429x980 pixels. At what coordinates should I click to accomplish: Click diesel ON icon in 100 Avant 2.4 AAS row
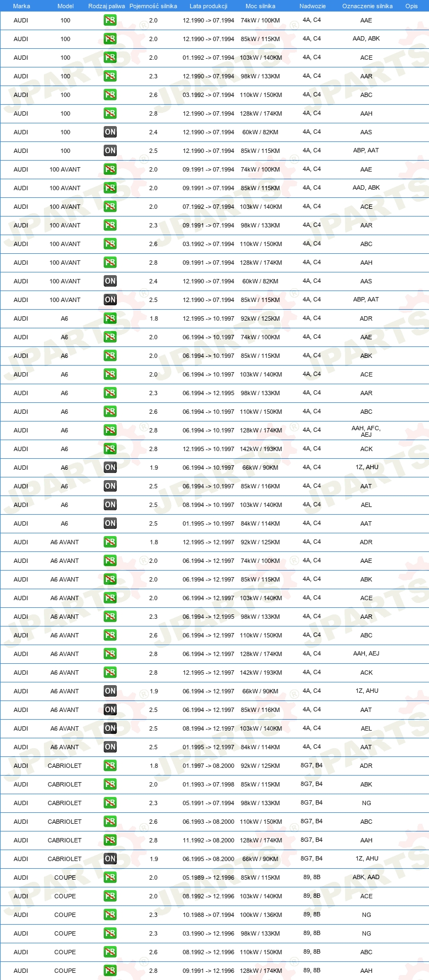[110, 281]
